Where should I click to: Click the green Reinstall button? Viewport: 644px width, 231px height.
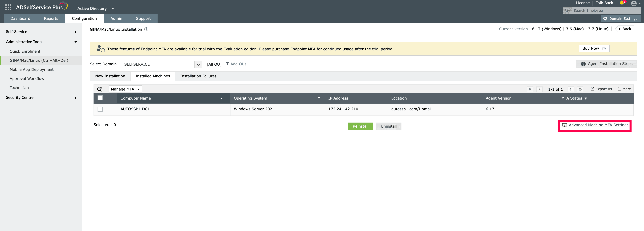360,126
